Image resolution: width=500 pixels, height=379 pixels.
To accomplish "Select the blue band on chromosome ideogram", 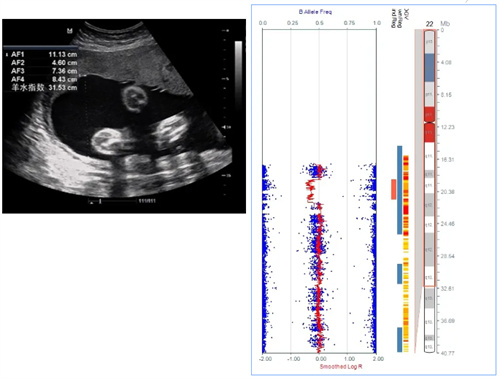I will (430, 68).
